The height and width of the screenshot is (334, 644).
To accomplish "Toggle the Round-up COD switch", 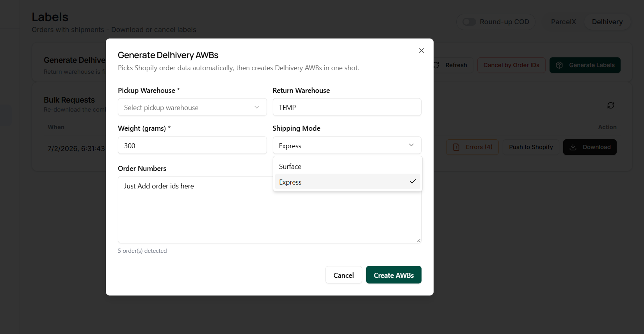I will (469, 22).
